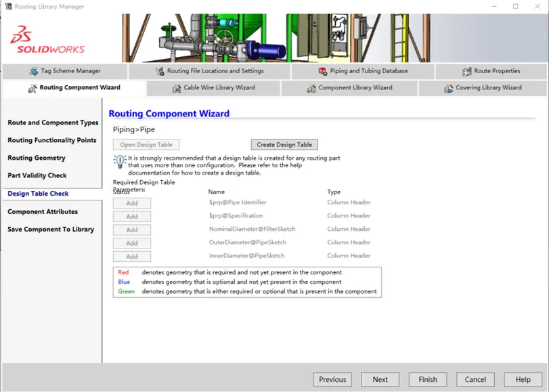Screen dimensions: 549x392
Task: Click Add for InnerDiameter@PipeSketch parameter
Action: coord(132,257)
